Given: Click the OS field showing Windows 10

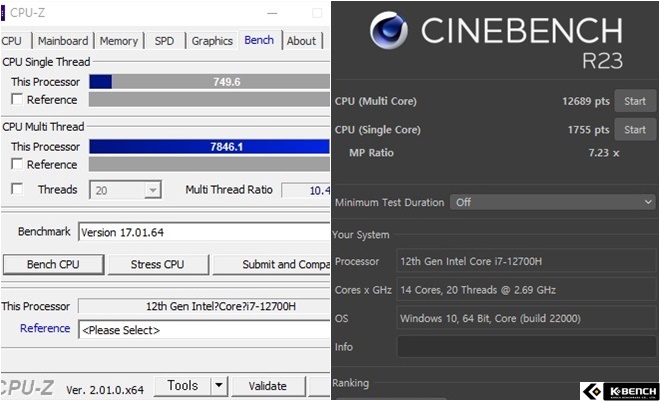Looking at the screenshot, I should pos(526,318).
